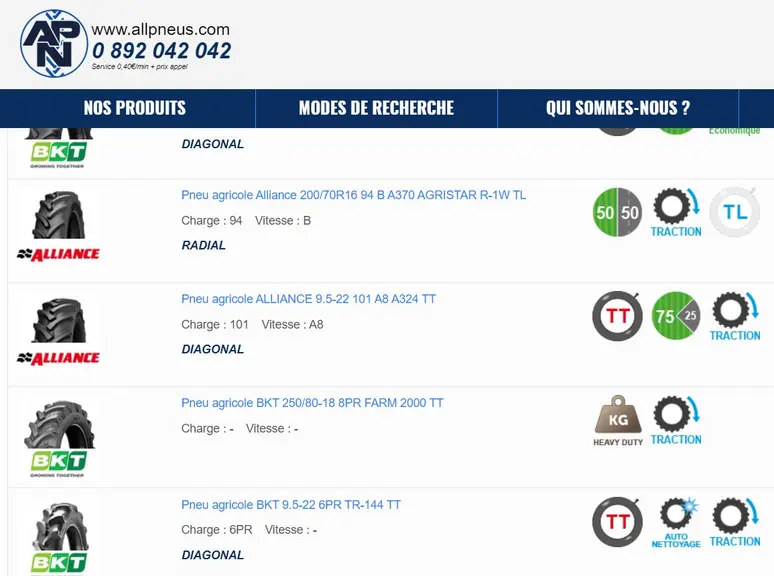Click the Alliance A324 tire thumbnail
Viewport: 774px width, 576px height.
(59, 320)
